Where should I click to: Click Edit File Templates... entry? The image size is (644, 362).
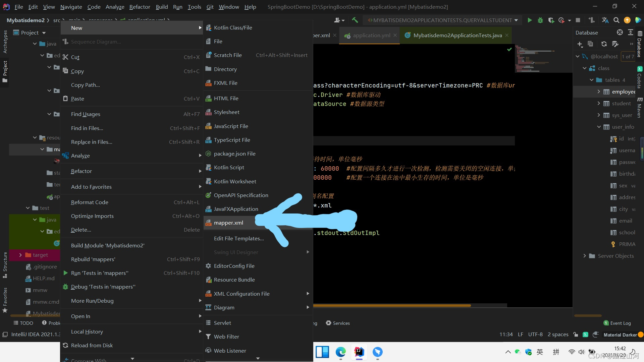(258, 238)
